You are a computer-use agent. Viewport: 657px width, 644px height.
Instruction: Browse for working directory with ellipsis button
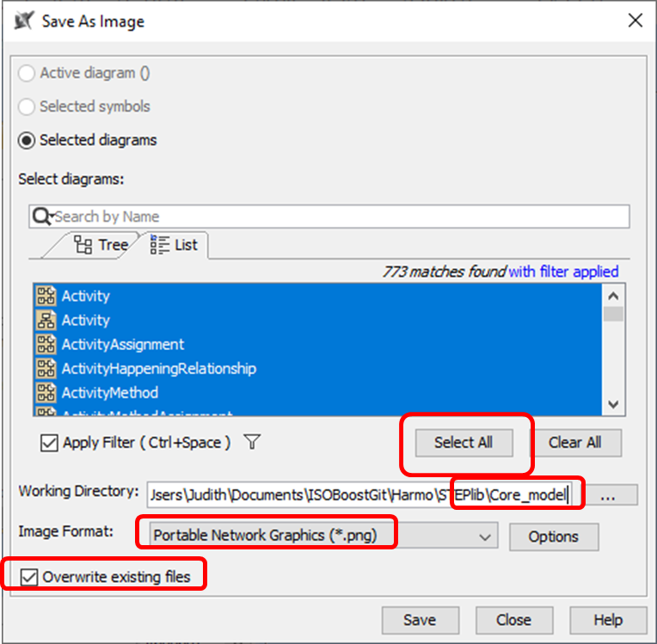[x=608, y=494]
